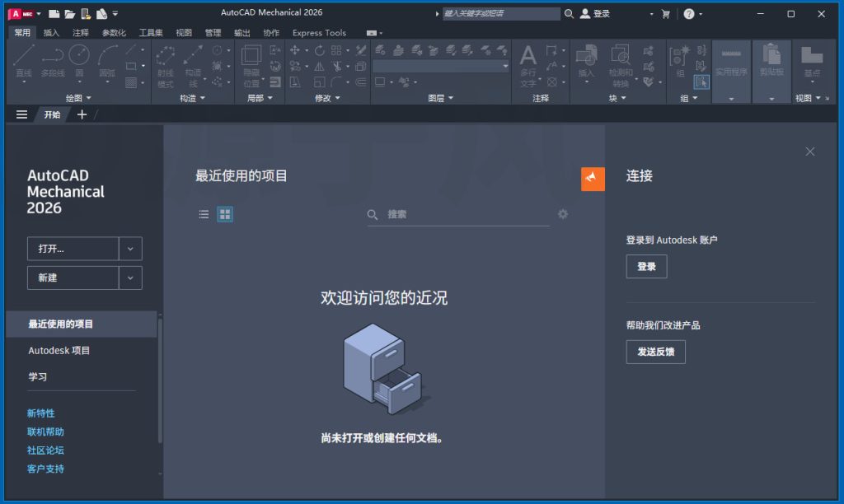Click the 新建 button
This screenshot has width=844, height=504.
coord(73,278)
